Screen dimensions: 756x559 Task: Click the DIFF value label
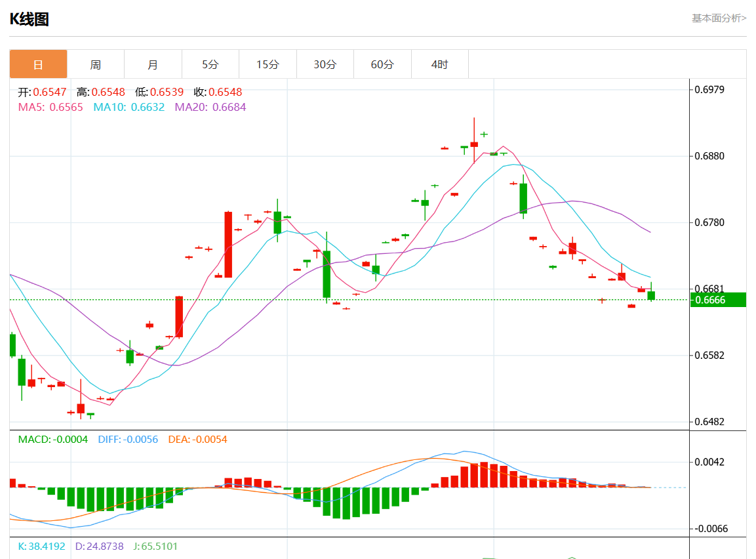point(128,440)
